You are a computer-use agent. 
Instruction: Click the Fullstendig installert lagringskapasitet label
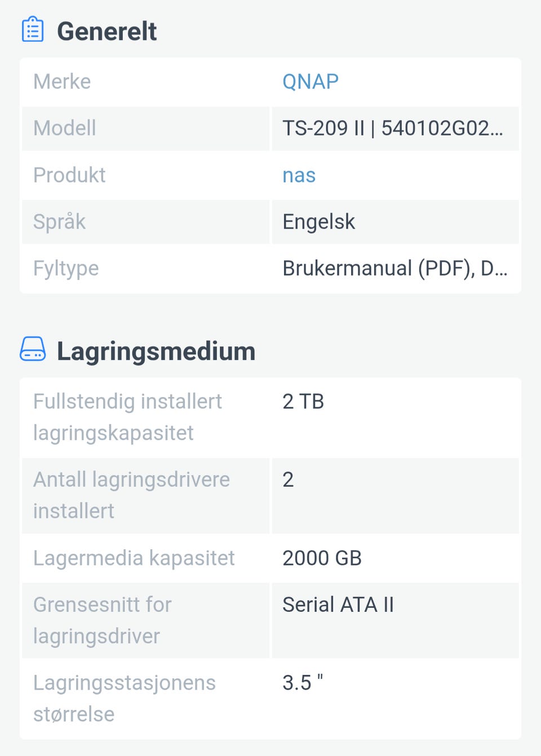[127, 417]
